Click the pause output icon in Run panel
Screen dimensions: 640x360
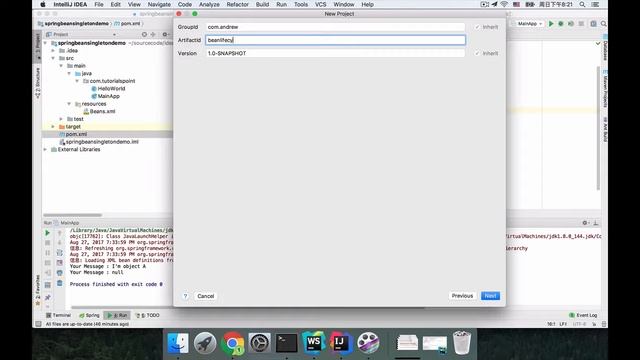click(x=47, y=253)
